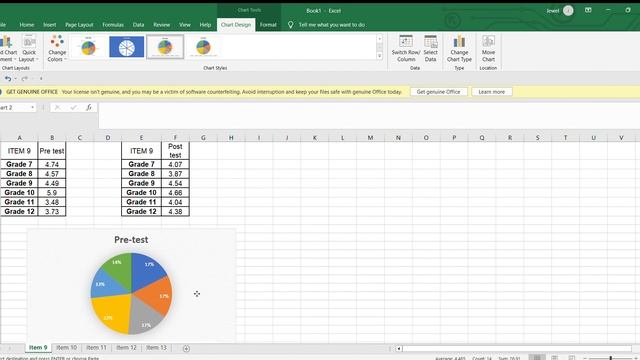
Task: Click the Redo arrow icon
Action: click(24, 78)
